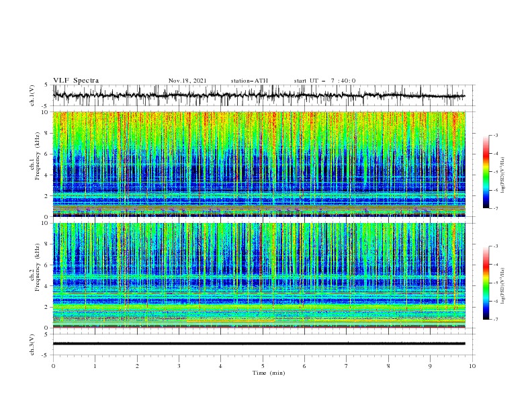Click time axis tick label "7"

point(347,366)
